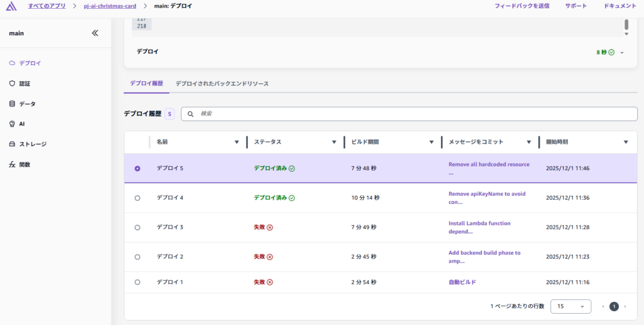Select the デプロイ履歴 tab
Viewport: 644px width, 325px height.
[147, 84]
